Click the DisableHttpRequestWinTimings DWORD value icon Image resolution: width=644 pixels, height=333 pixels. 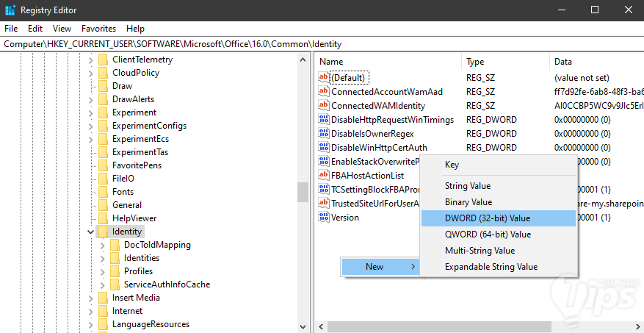324,120
